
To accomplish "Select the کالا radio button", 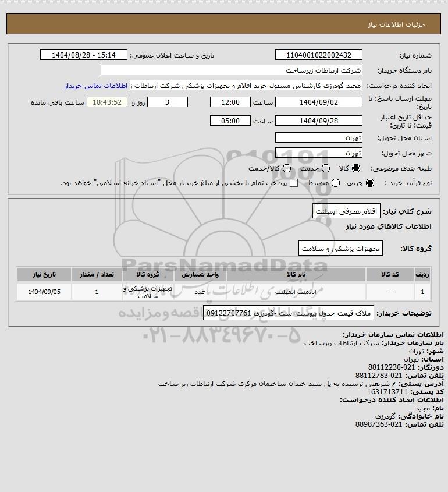I will 356,168.
